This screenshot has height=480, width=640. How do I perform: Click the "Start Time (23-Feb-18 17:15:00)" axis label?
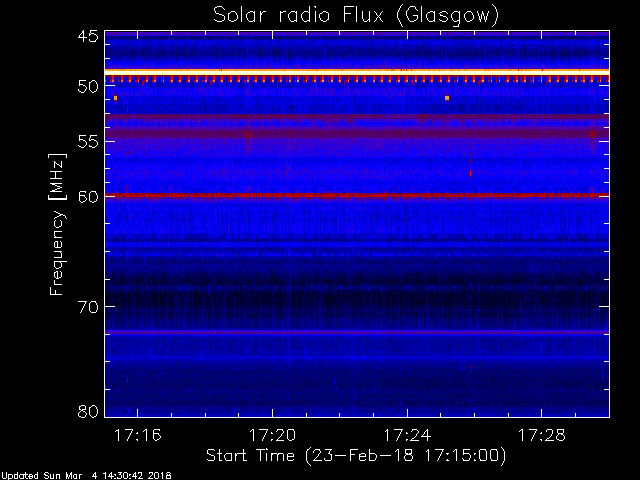356,455
